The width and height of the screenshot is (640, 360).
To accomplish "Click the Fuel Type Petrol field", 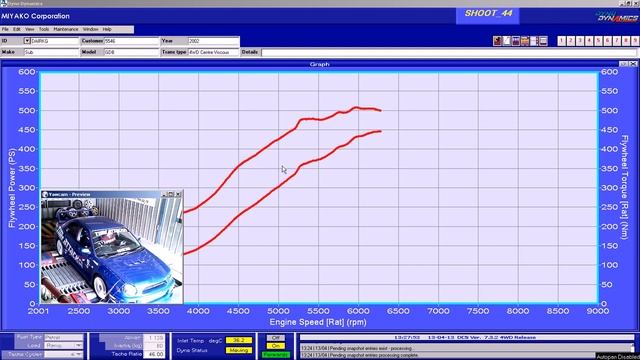I will coord(64,337).
